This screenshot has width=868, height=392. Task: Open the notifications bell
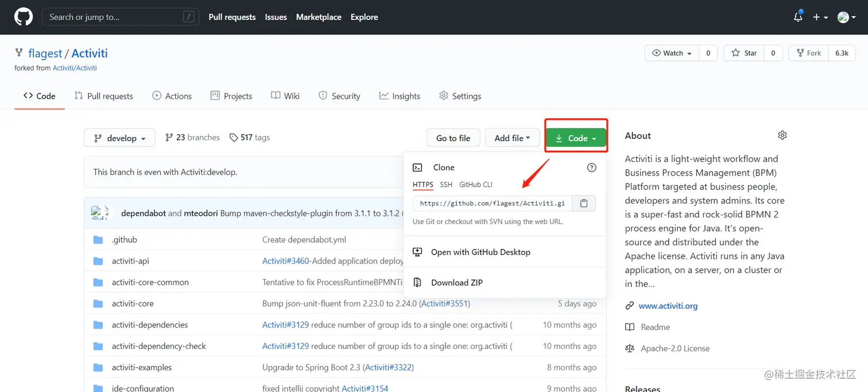coord(798,17)
